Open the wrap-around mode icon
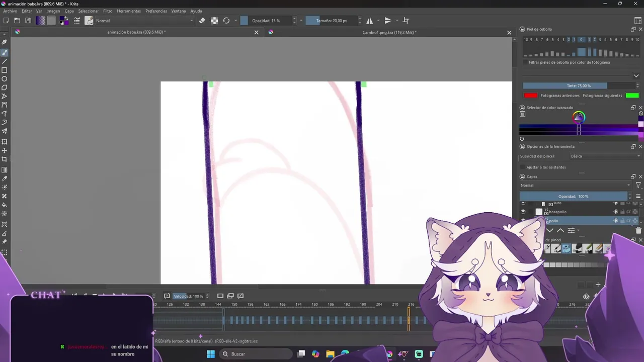 [406, 21]
